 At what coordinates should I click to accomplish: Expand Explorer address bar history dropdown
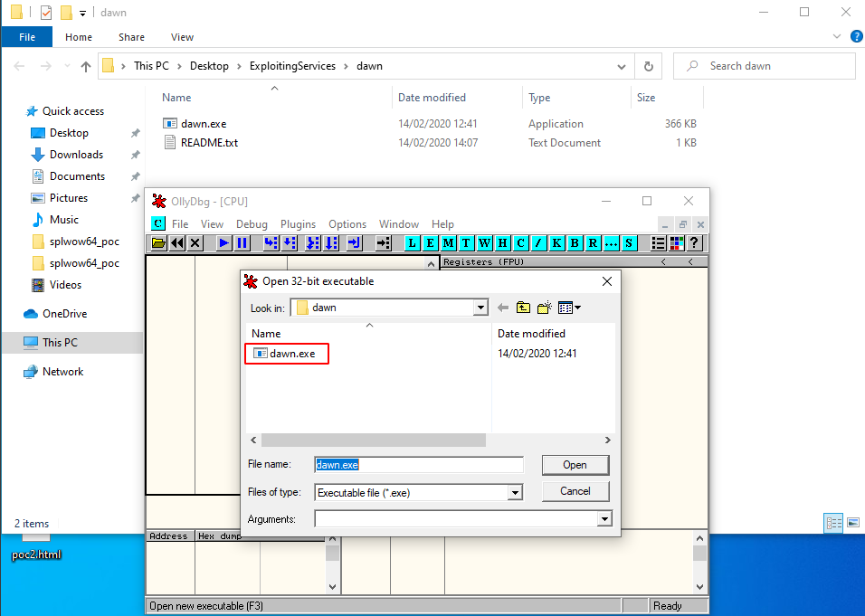tap(622, 67)
